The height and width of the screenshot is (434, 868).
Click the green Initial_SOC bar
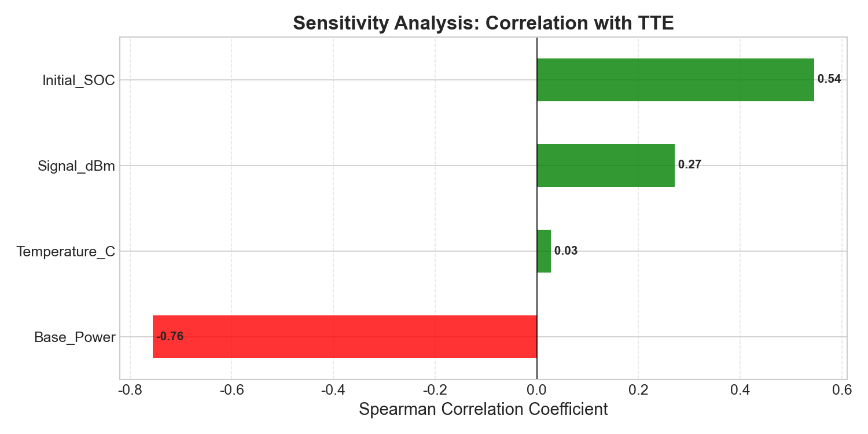[x=675, y=80]
